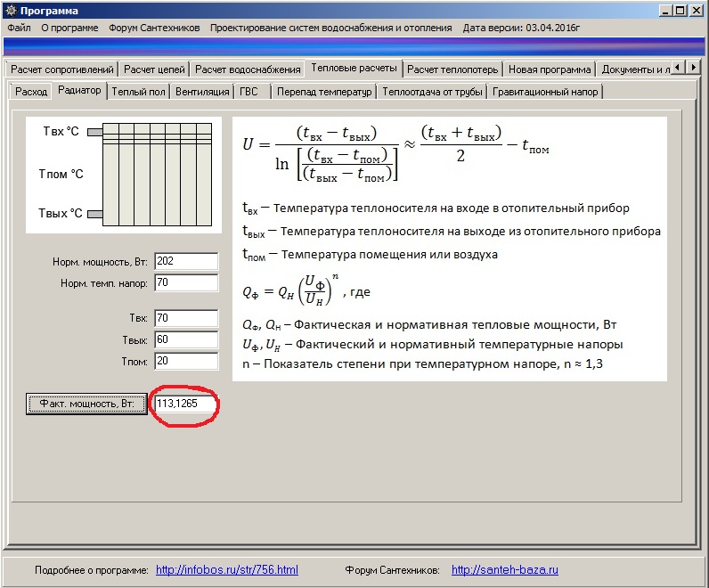This screenshot has width=709, height=588.
Task: Select the Теплый пол subtab
Action: click(138, 92)
